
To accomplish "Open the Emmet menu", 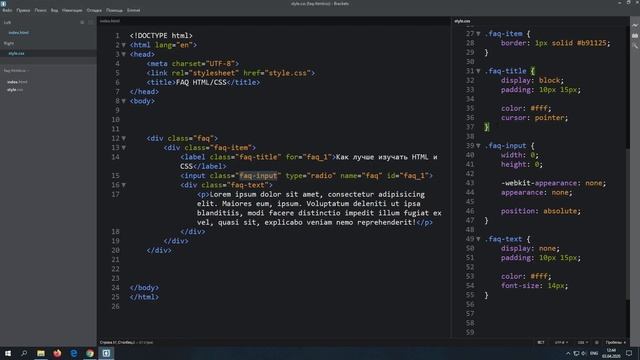I will (x=133, y=10).
